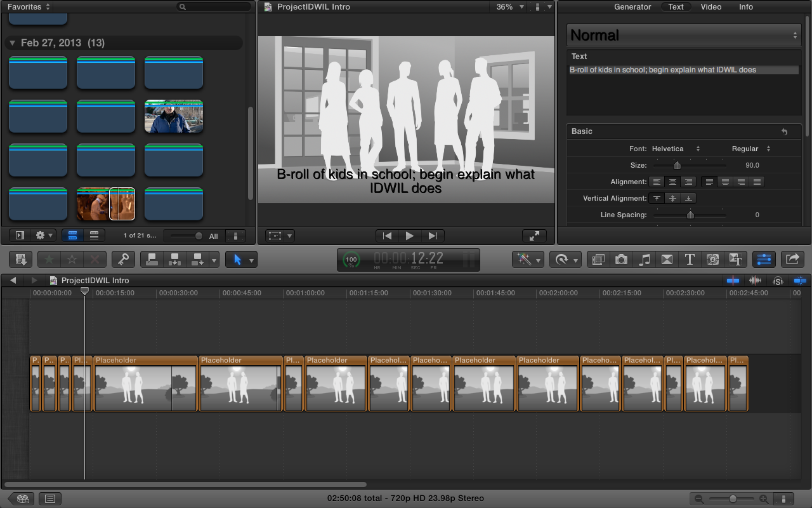812x508 pixels.
Task: Click timeline zoom-in magnifier icon
Action: point(764,499)
